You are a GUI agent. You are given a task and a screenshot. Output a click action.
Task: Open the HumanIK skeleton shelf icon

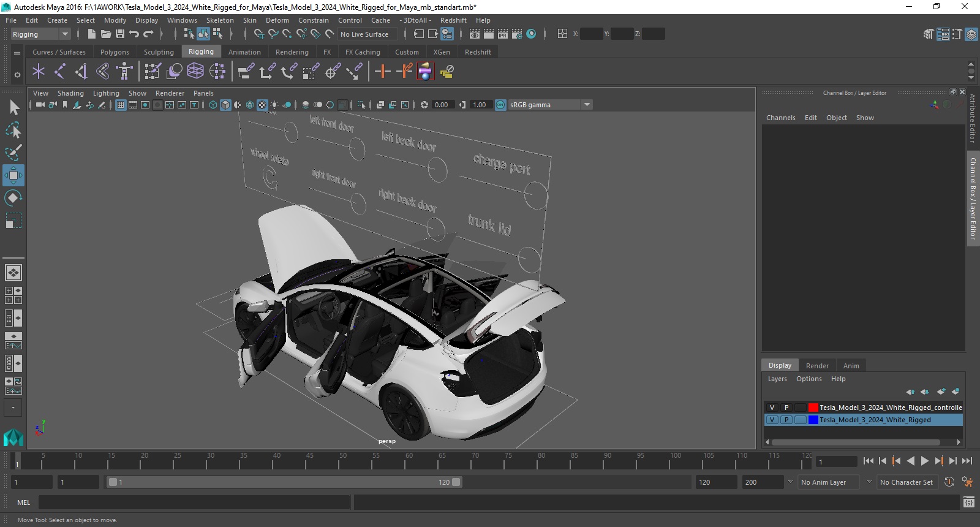(x=124, y=72)
